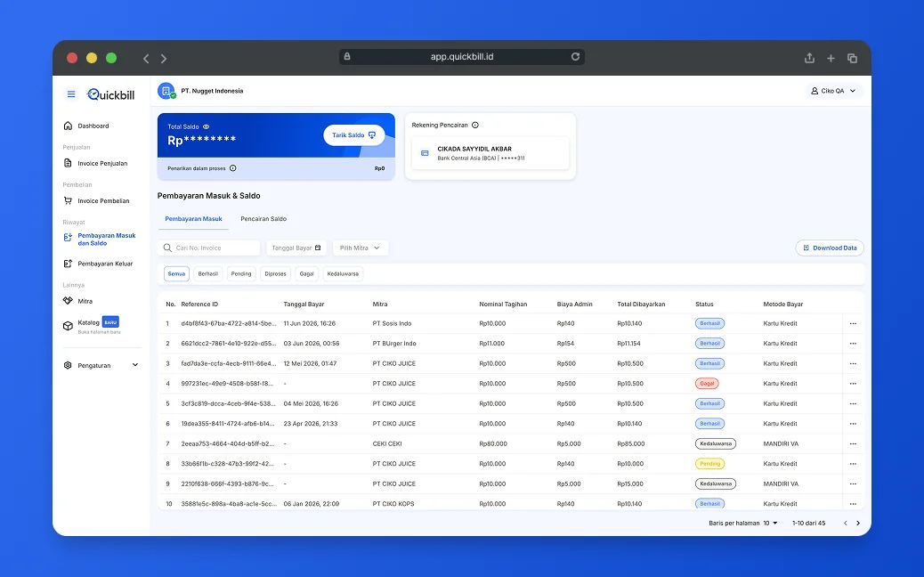Image resolution: width=924 pixels, height=577 pixels.
Task: Open the Dashboard home icon
Action: (68, 126)
